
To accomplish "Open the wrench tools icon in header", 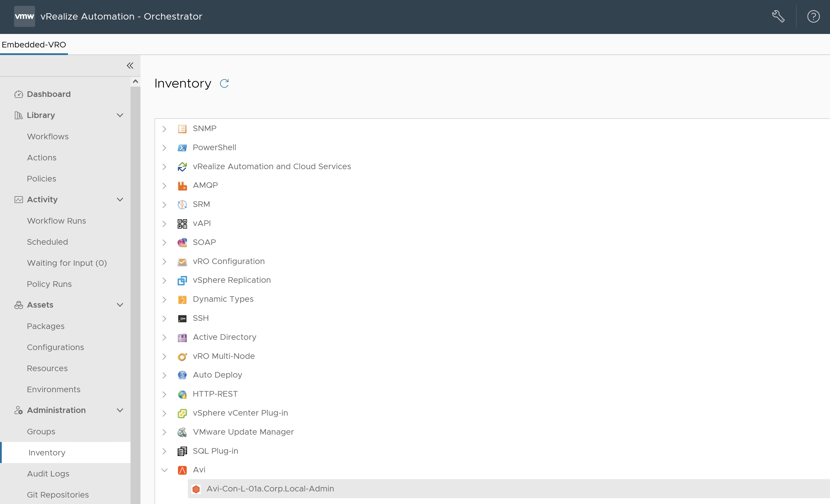I will [778, 16].
